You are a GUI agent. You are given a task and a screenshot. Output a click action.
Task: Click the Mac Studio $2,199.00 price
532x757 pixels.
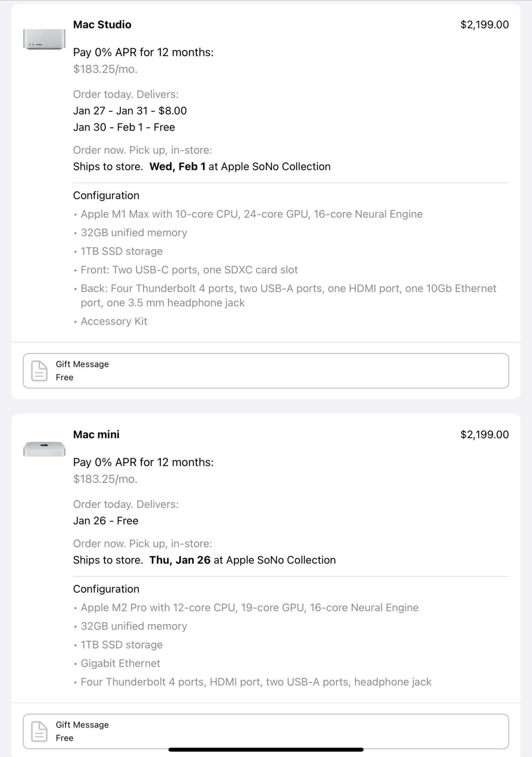[484, 25]
